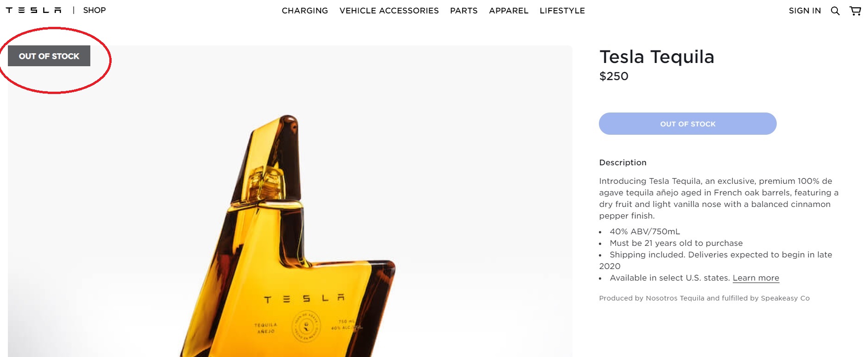Open the APPAREL category
Viewport: 868px width, 357px height.
509,11
